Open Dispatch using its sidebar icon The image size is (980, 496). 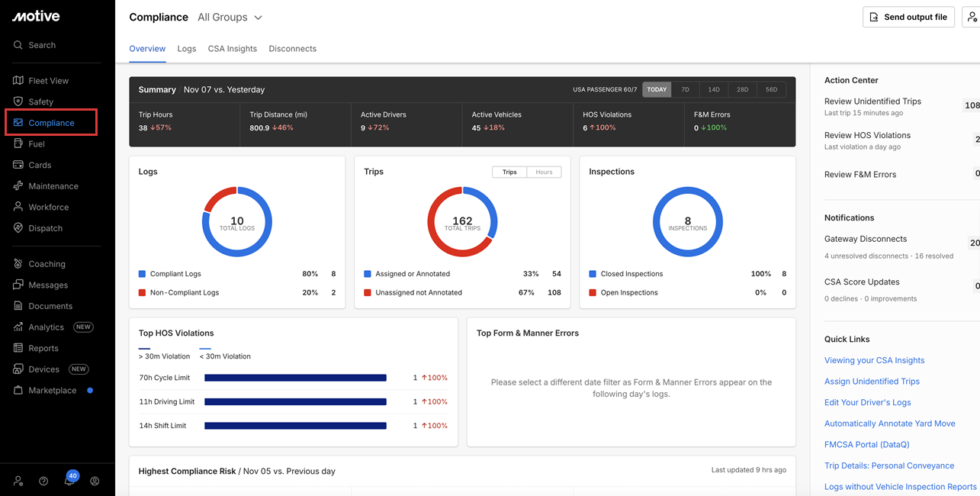coord(18,228)
